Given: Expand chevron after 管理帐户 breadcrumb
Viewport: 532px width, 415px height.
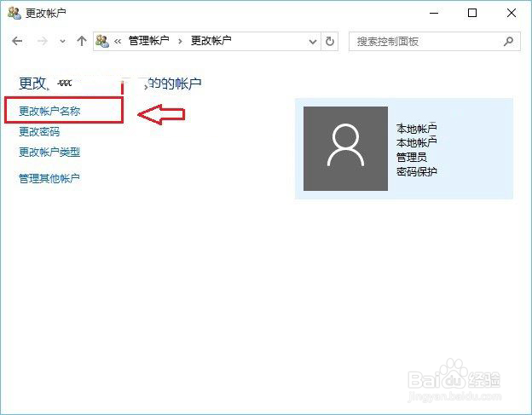Looking at the screenshot, I should tap(180, 42).
